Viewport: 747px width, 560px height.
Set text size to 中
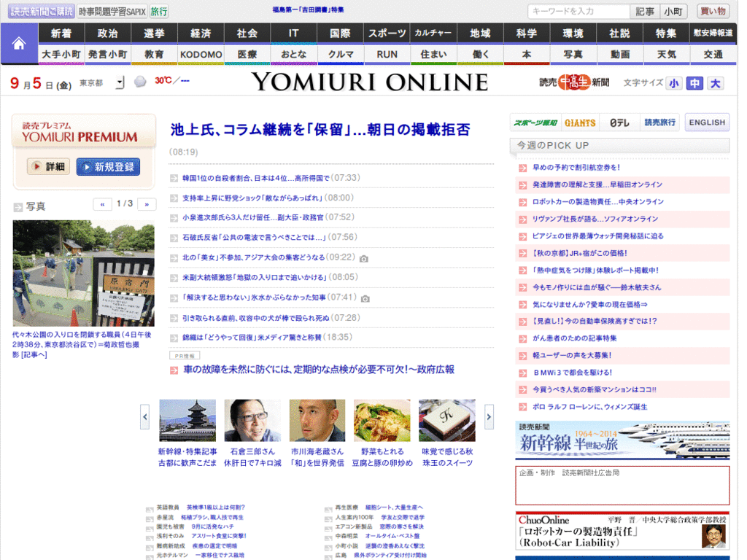694,83
